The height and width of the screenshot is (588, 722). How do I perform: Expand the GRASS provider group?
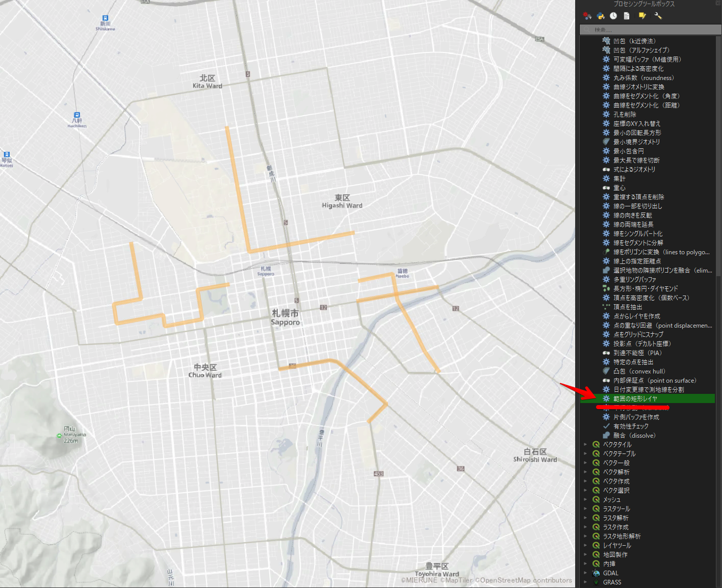pos(585,582)
